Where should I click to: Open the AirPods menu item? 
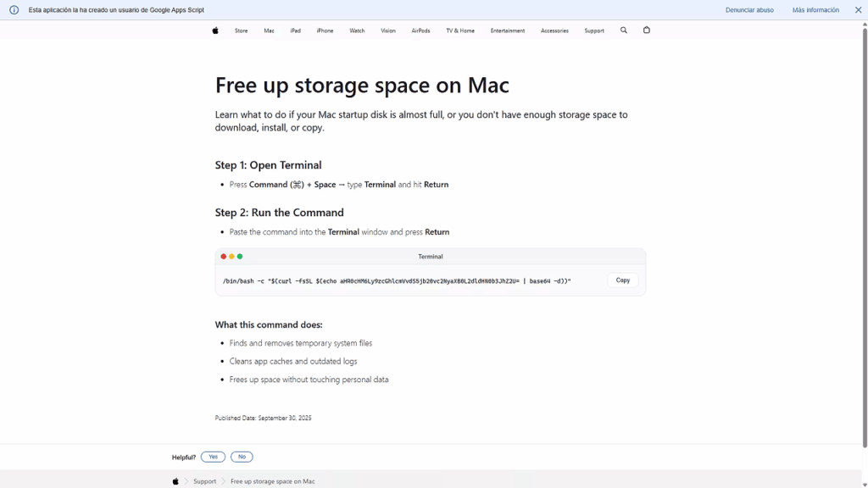420,31
